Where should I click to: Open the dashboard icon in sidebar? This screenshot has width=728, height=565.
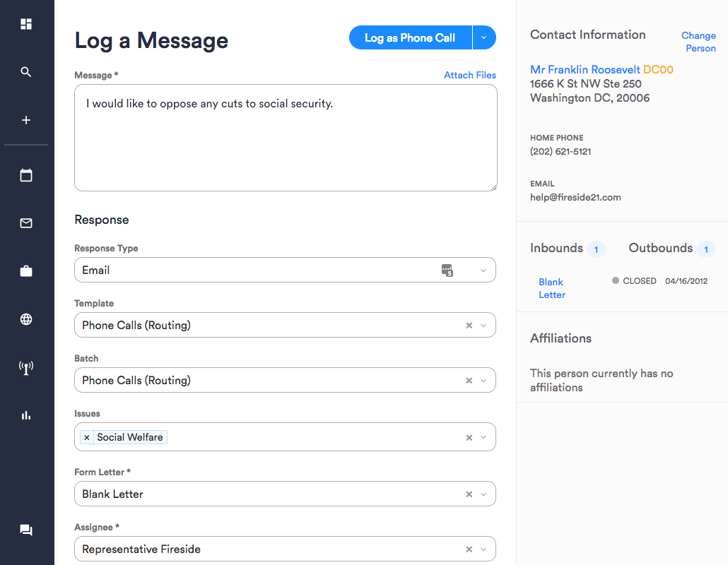pyautogui.click(x=26, y=25)
